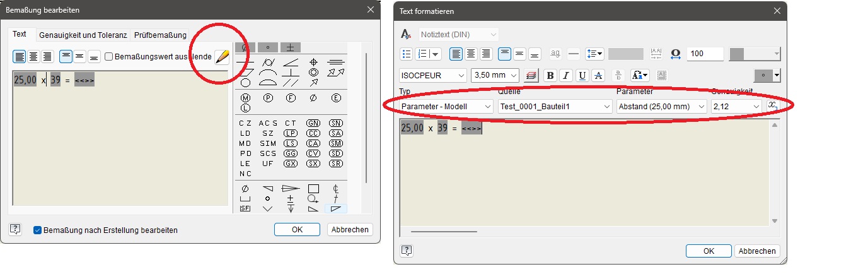Click the degree button above symbol palette
868x274 pixels.
point(268,47)
